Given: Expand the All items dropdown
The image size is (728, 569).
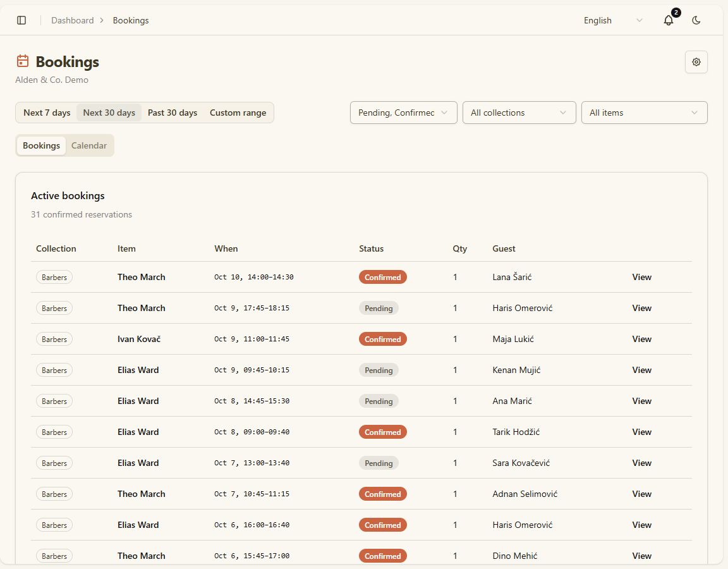Looking at the screenshot, I should [x=645, y=113].
